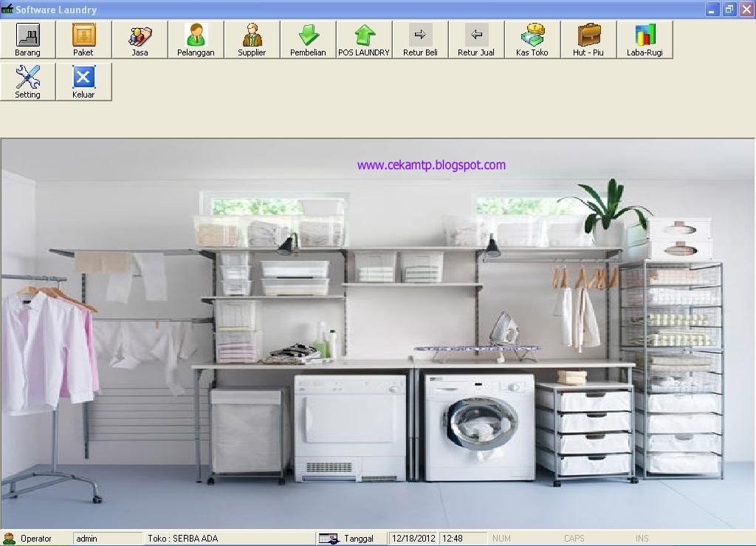The image size is (756, 546).
Task: Open the Paket module
Action: 83,40
